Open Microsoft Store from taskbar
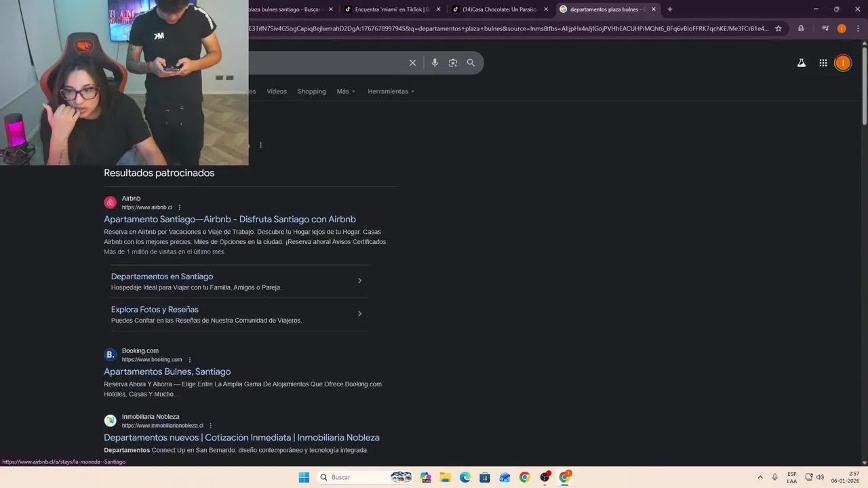This screenshot has width=868, height=488. [485, 477]
